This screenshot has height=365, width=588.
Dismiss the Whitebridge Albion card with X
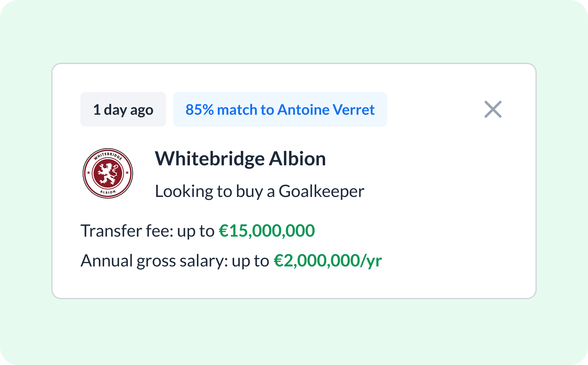click(493, 109)
